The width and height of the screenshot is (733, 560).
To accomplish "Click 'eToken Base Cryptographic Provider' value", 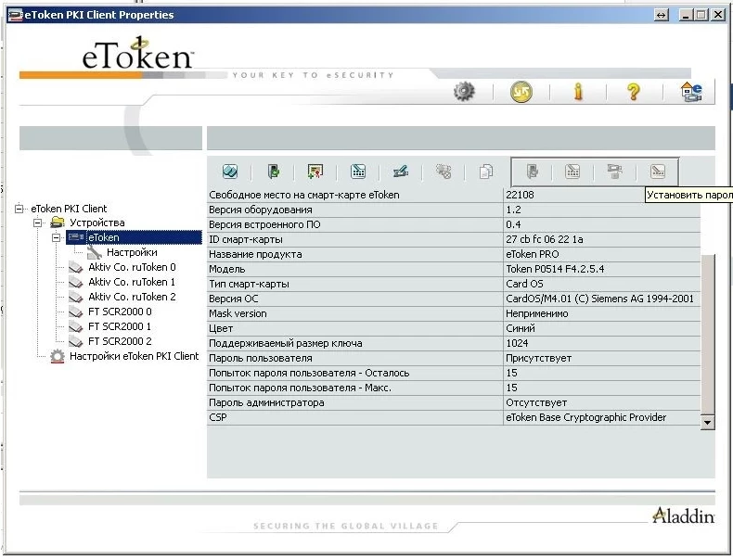I will [x=585, y=417].
